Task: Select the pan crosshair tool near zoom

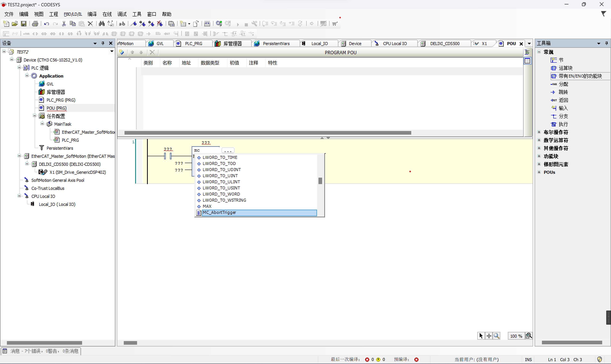Action: [x=489, y=336]
